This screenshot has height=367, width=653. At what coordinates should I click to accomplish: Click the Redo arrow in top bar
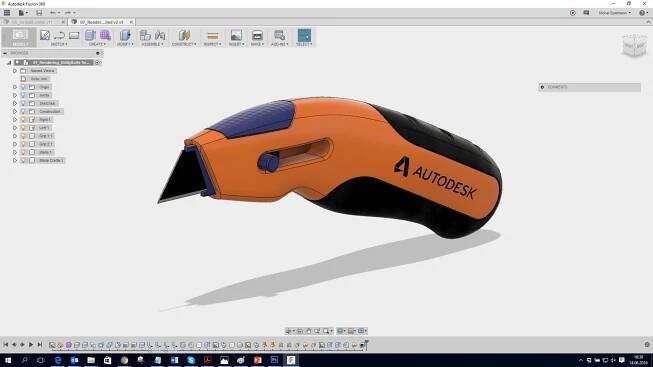click(67, 13)
